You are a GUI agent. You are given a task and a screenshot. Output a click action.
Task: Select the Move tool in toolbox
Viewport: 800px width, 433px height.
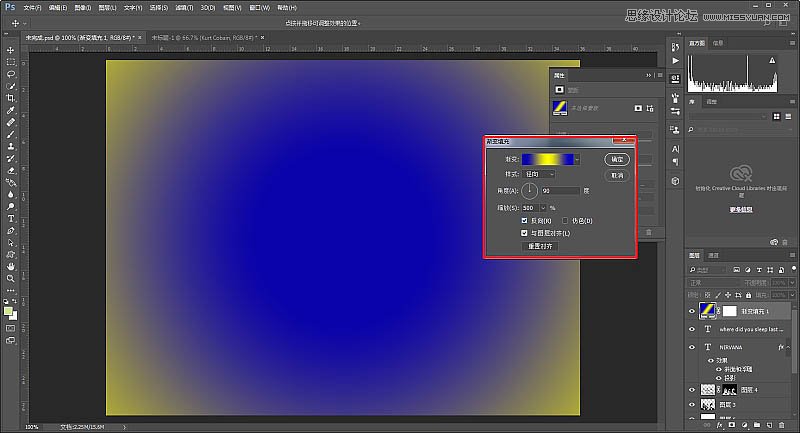pos(10,50)
